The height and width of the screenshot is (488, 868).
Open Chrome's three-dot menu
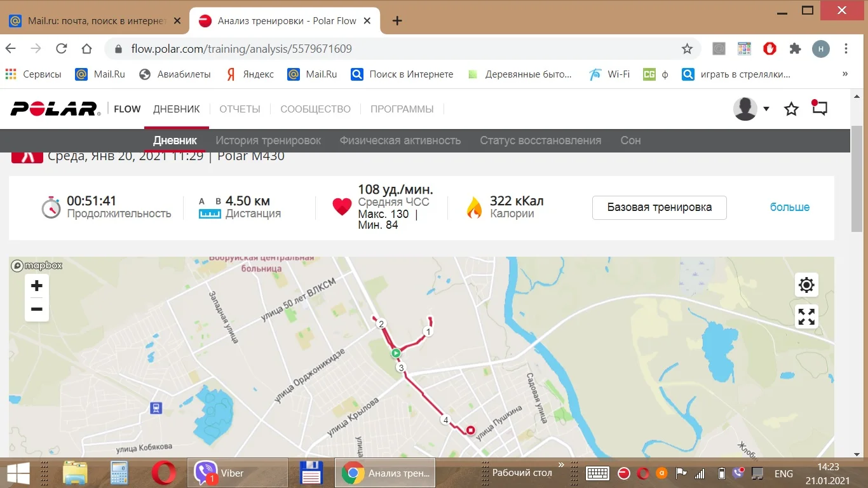coord(846,49)
